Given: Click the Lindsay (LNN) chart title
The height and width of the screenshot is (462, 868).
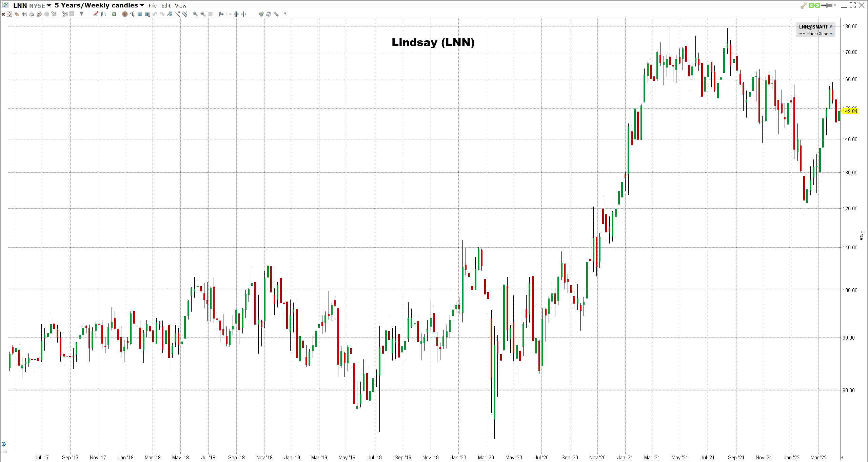Looking at the screenshot, I should pos(433,42).
